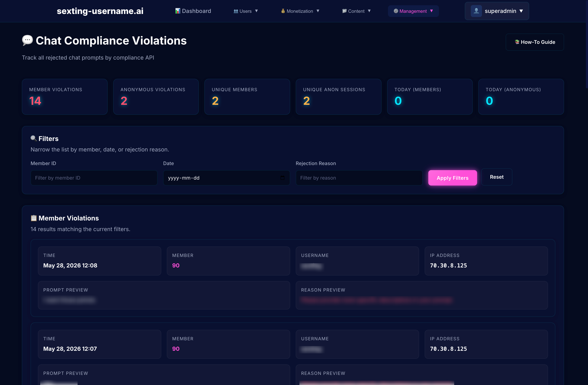
Task: Open the Dashboard page
Action: [193, 11]
